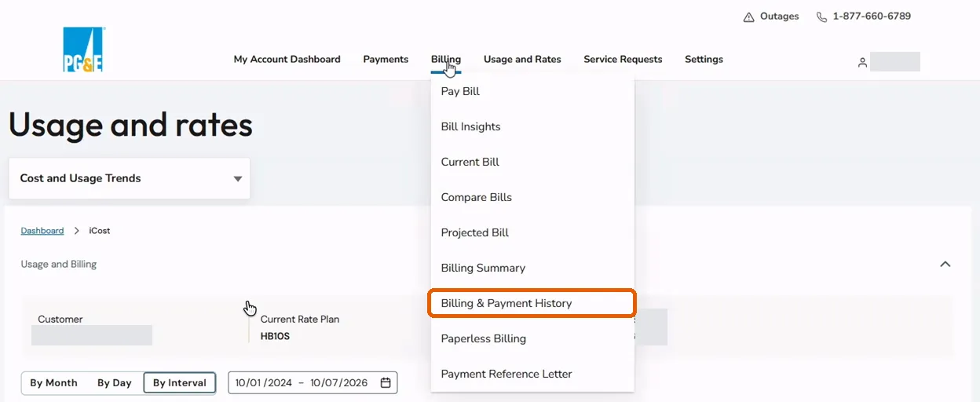The image size is (980, 402).
Task: Select the By Month view
Action: pyautogui.click(x=54, y=383)
